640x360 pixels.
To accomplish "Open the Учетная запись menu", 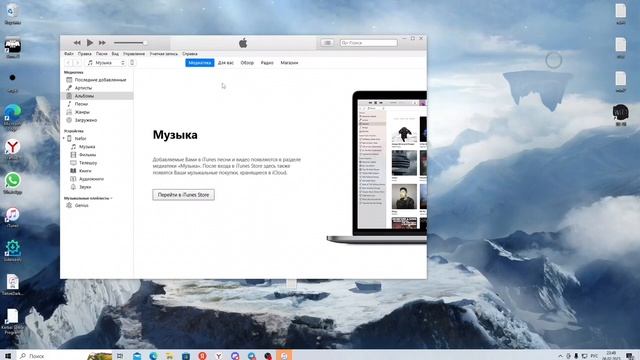I will pyautogui.click(x=164, y=53).
